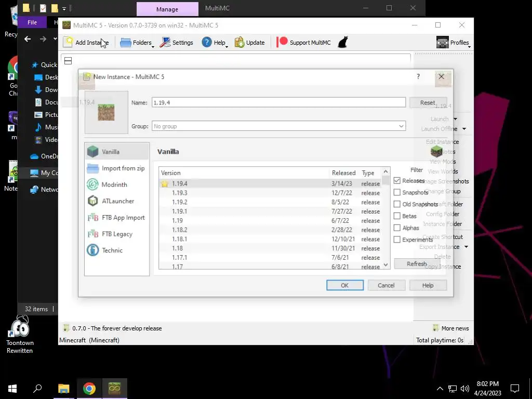Click the instance icon picker with the grass block

click(x=106, y=112)
